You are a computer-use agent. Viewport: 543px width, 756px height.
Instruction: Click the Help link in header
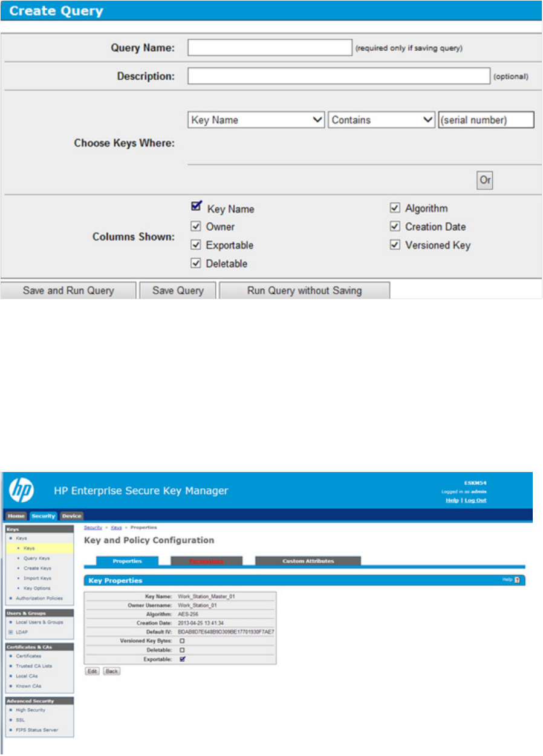click(452, 500)
